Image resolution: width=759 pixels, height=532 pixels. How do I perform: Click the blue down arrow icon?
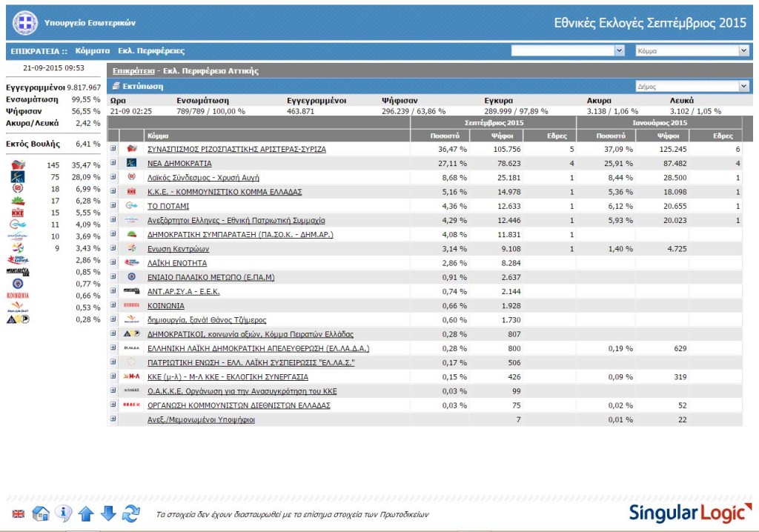point(108,513)
